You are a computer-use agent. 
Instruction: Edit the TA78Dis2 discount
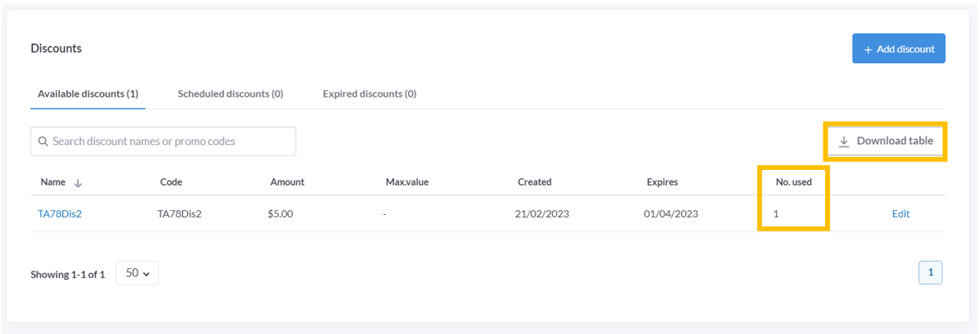point(901,214)
